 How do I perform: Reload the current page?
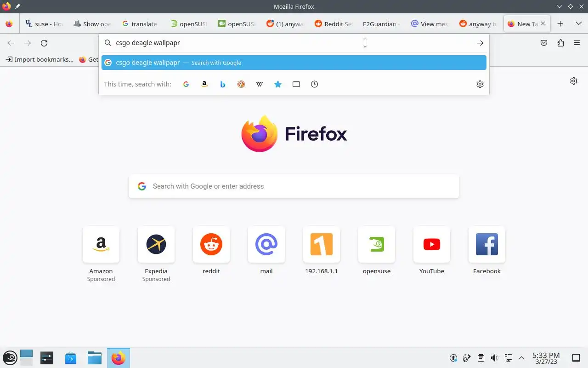point(44,43)
